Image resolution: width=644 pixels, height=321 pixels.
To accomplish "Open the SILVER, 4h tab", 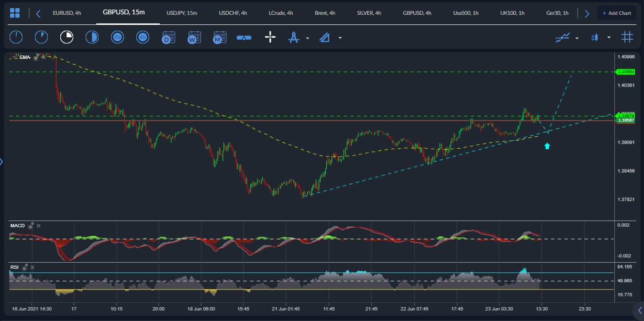I will point(369,13).
